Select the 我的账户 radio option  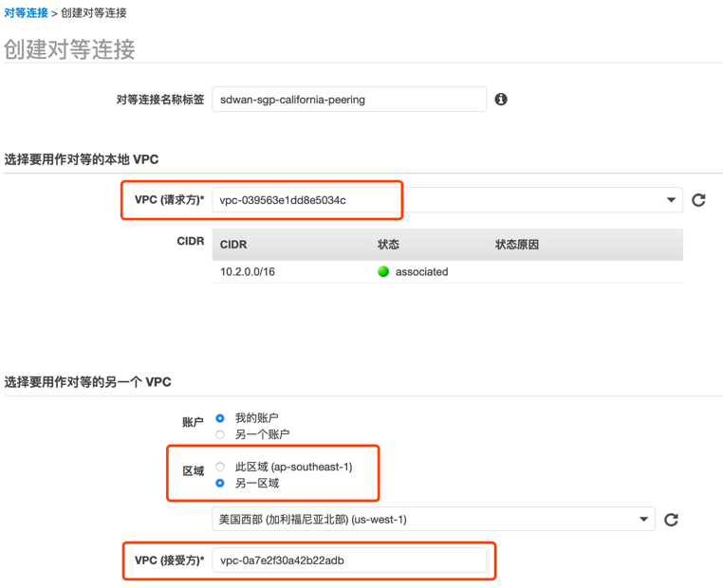[x=220, y=418]
